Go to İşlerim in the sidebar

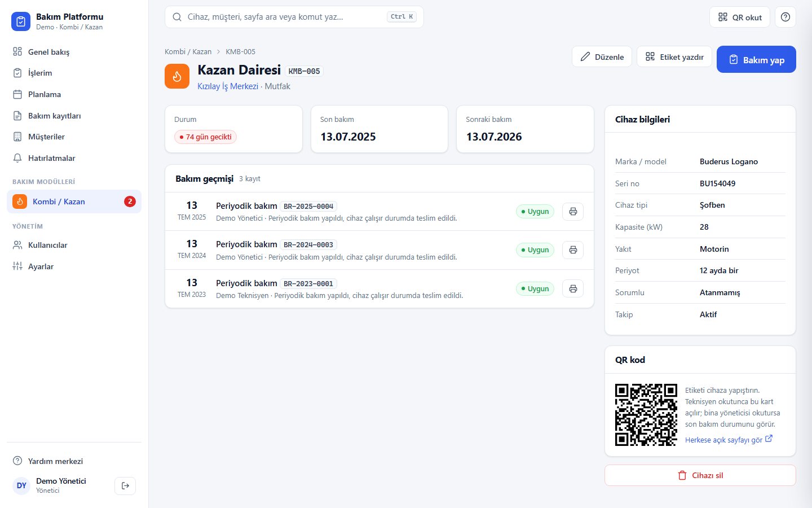pyautogui.click(x=74, y=73)
